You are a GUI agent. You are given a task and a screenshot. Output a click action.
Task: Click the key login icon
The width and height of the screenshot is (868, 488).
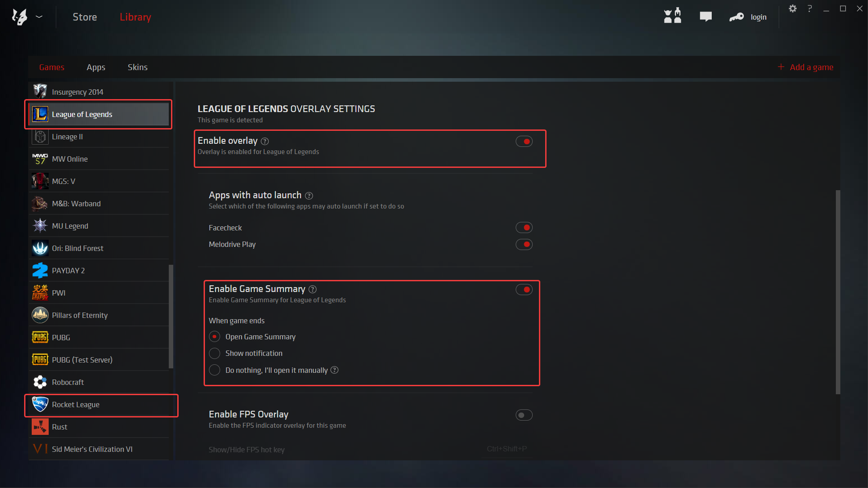click(736, 17)
